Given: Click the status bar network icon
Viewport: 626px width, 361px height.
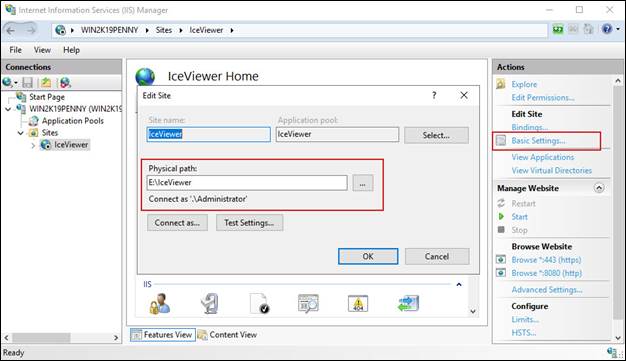Looking at the screenshot, I should [612, 352].
